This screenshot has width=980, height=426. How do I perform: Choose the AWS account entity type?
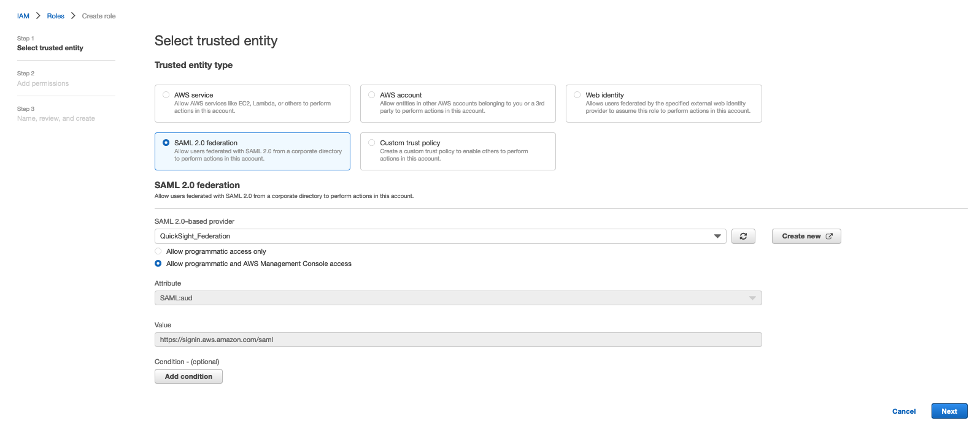pos(372,95)
